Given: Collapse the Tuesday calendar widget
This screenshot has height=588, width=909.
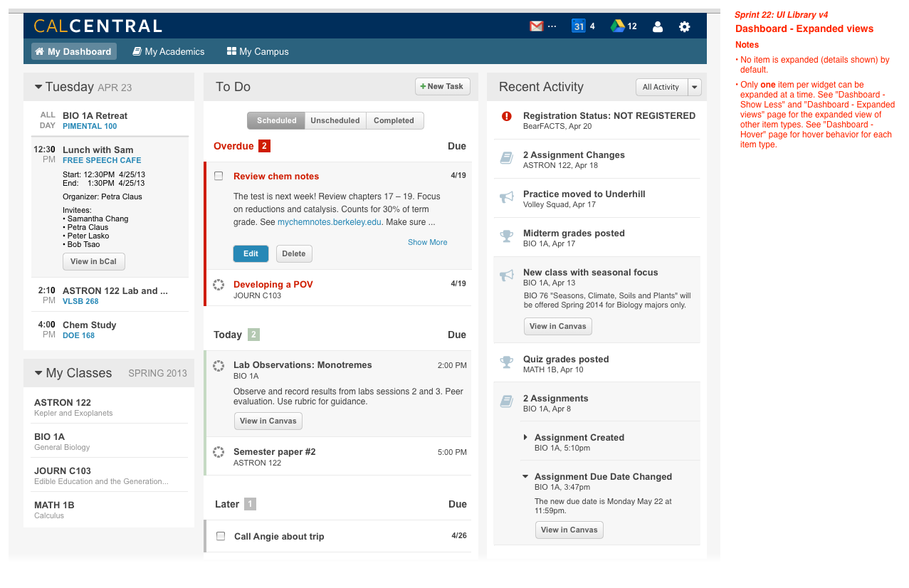Looking at the screenshot, I should pos(38,87).
